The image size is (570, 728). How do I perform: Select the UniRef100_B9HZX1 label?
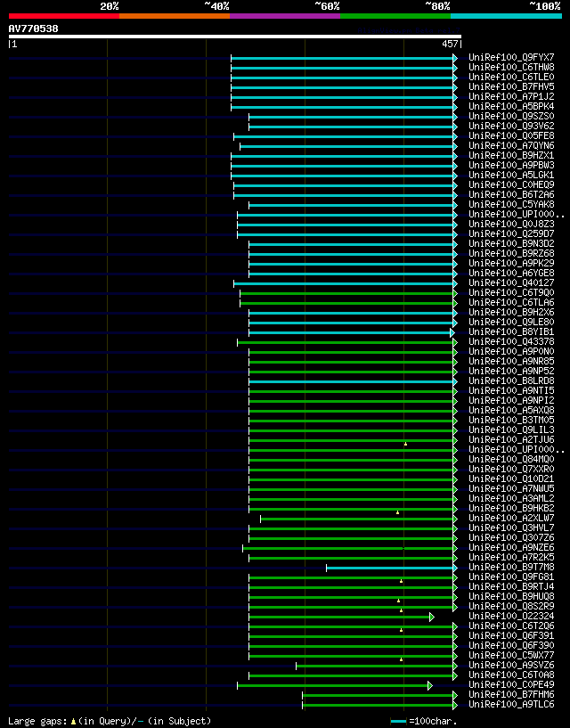point(511,156)
